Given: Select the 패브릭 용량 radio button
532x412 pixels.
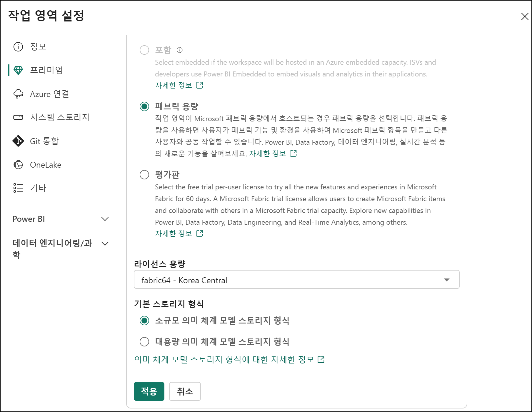Looking at the screenshot, I should 144,106.
